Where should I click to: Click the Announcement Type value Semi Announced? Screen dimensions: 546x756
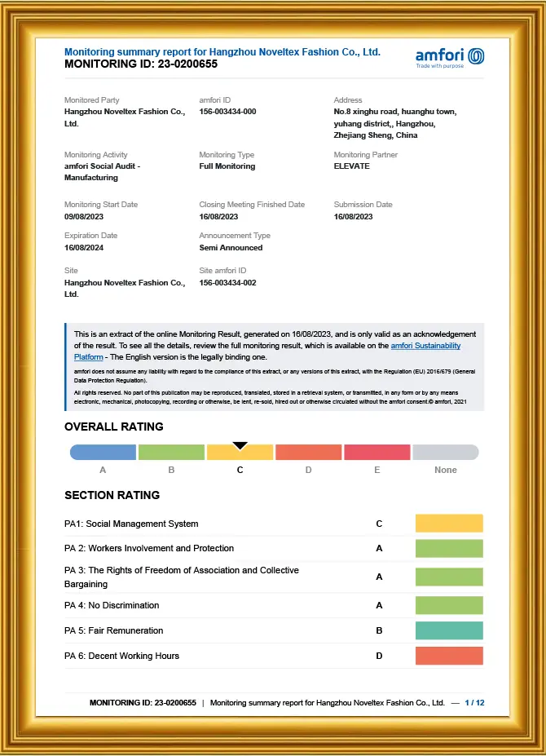231,248
